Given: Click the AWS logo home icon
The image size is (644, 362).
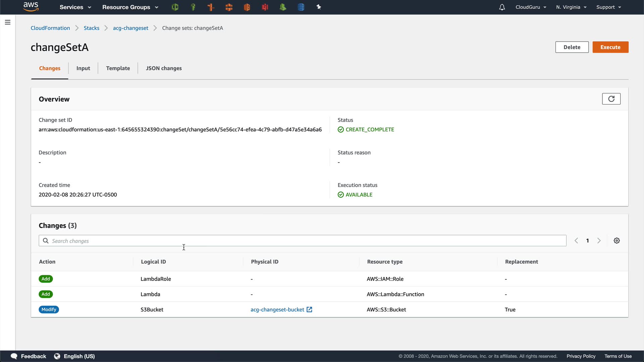Looking at the screenshot, I should [31, 6].
